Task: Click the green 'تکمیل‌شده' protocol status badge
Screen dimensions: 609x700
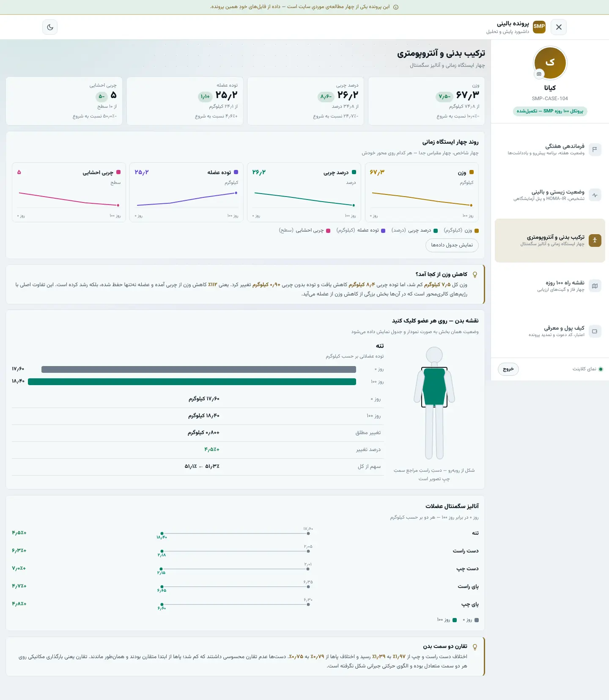Action: coord(550,111)
